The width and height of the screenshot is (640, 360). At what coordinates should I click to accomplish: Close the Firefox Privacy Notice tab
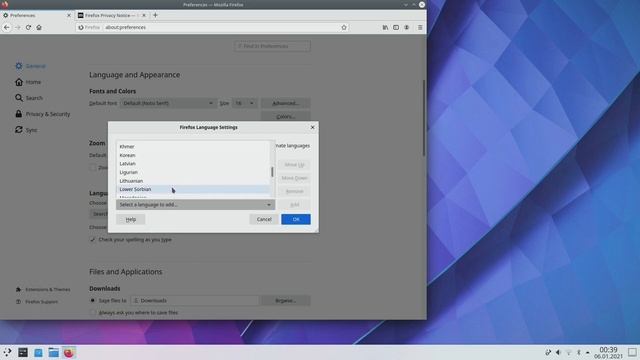click(144, 15)
